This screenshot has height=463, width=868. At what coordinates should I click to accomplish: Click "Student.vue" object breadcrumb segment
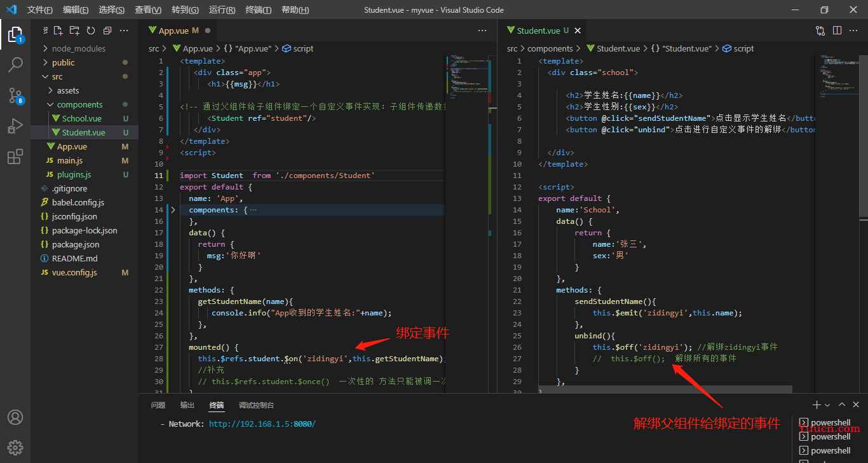[682, 48]
